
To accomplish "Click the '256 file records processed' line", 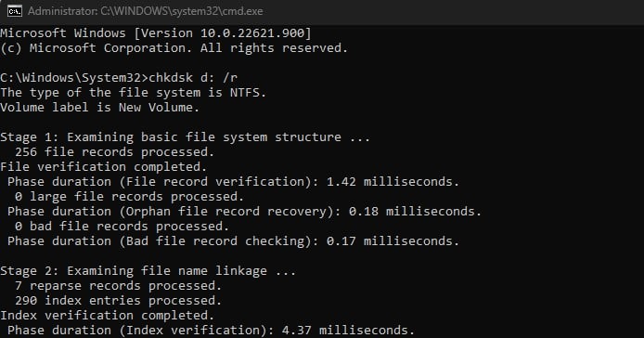I will tap(114, 151).
